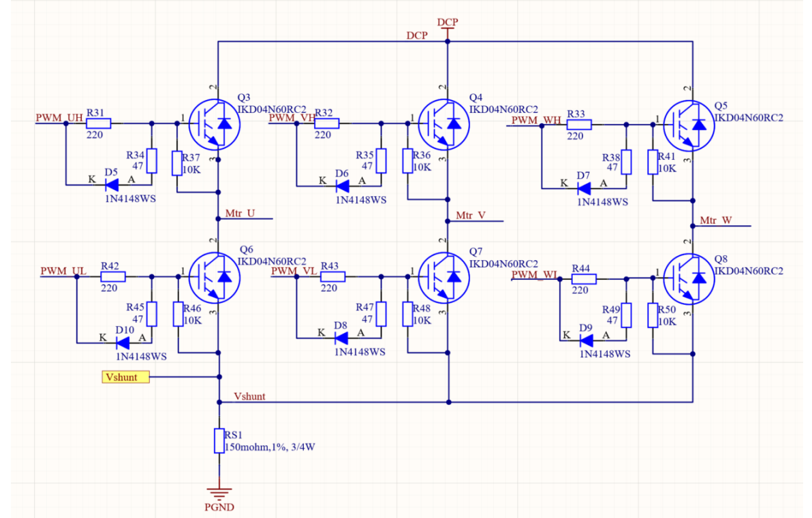Image resolution: width=812 pixels, height=518 pixels.
Task: Click the Mtr_U net label
Action: [240, 213]
